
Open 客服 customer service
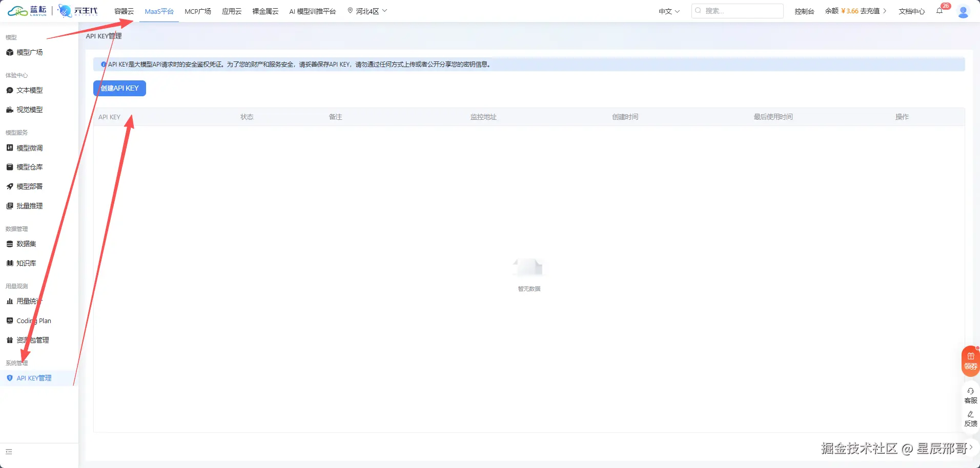pyautogui.click(x=971, y=396)
